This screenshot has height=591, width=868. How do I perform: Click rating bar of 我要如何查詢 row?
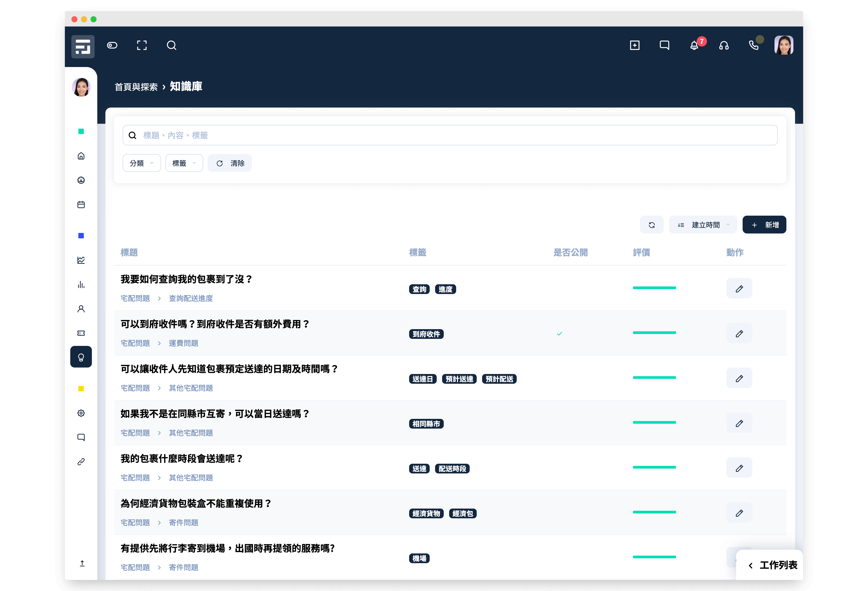654,288
